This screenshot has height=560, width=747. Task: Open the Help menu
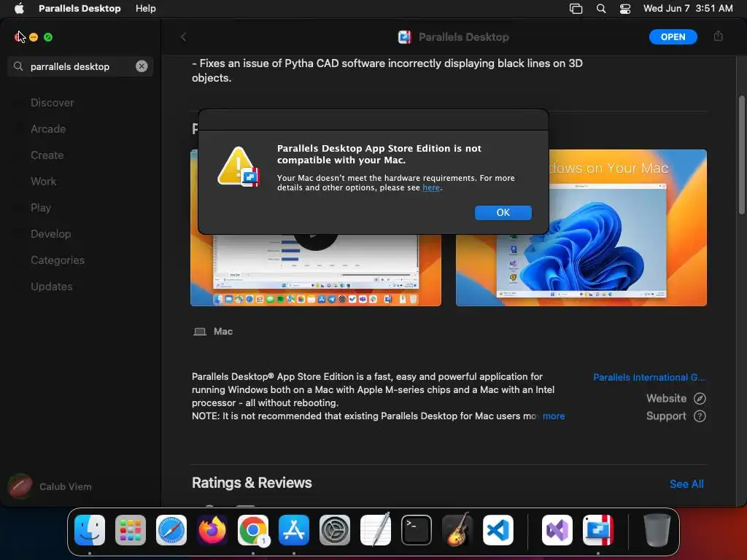pyautogui.click(x=145, y=9)
